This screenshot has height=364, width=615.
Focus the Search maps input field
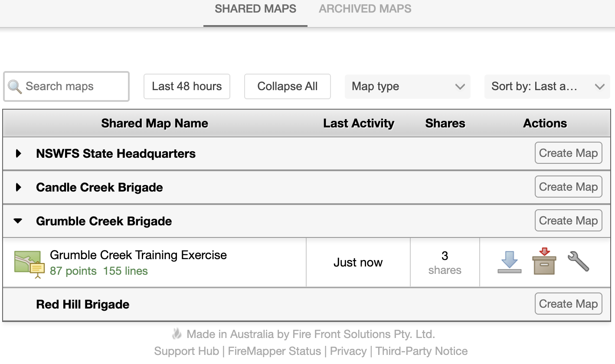(x=66, y=87)
